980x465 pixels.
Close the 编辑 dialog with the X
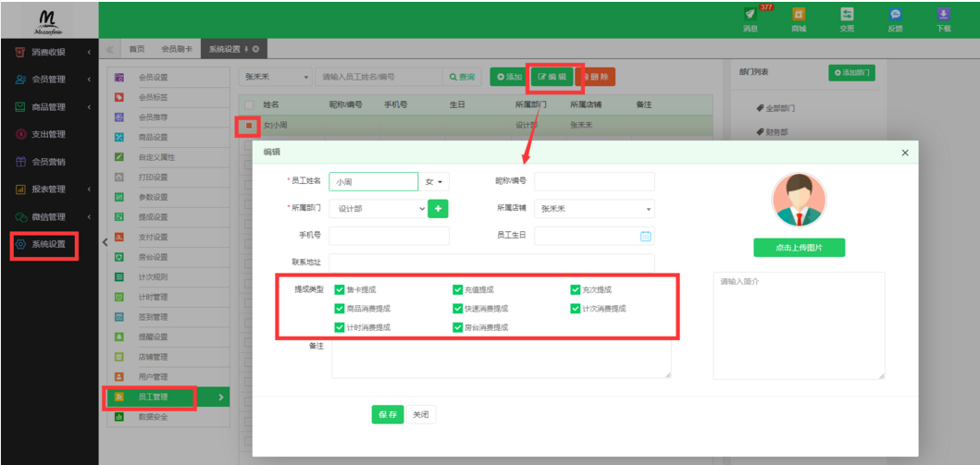[x=904, y=152]
